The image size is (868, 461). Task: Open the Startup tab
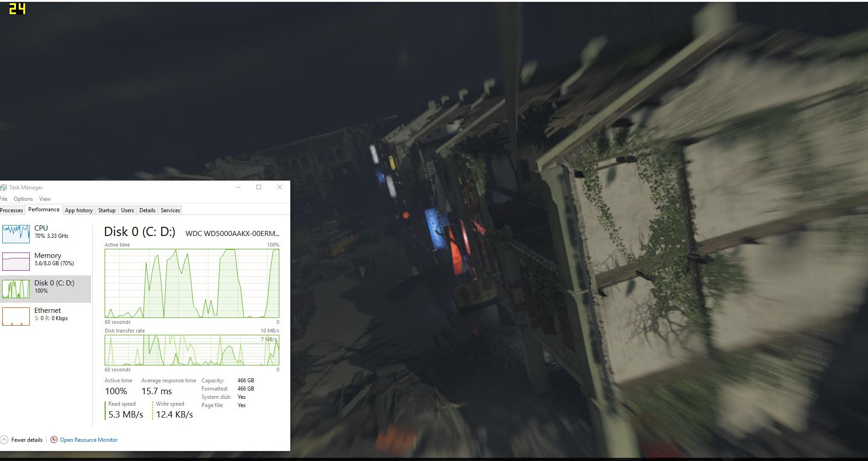pyautogui.click(x=107, y=210)
